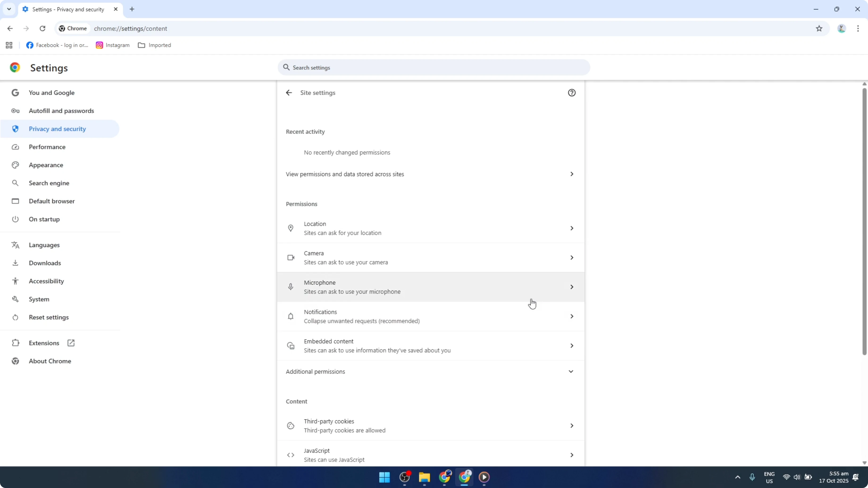Image resolution: width=868 pixels, height=488 pixels.
Task: Open OBS Studio from the taskbar
Action: (x=405, y=478)
